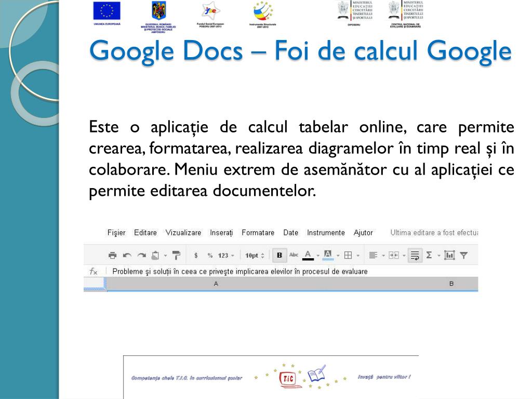Format as currency with the dollar icon
532x399 pixels.
(x=196, y=255)
